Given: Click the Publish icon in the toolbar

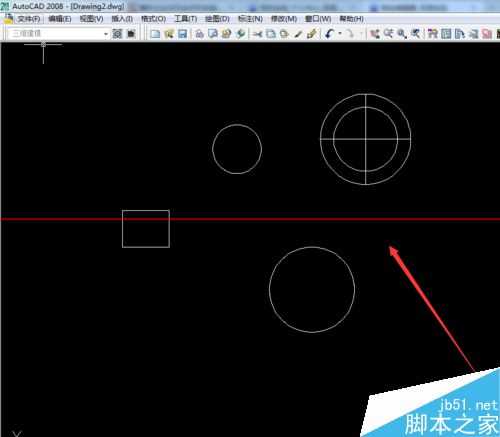Looking at the screenshot, I should pos(226,34).
